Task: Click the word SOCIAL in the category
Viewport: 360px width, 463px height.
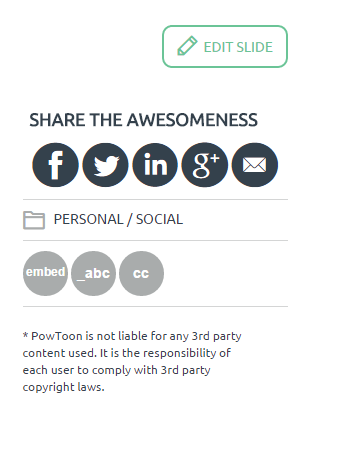Action: [159, 219]
